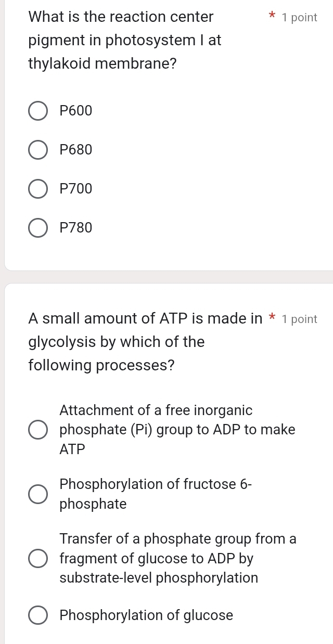Viewport: 333px width, 644px height.
Task: Choose phosphorylation of glucose option
Action: pos(37,615)
